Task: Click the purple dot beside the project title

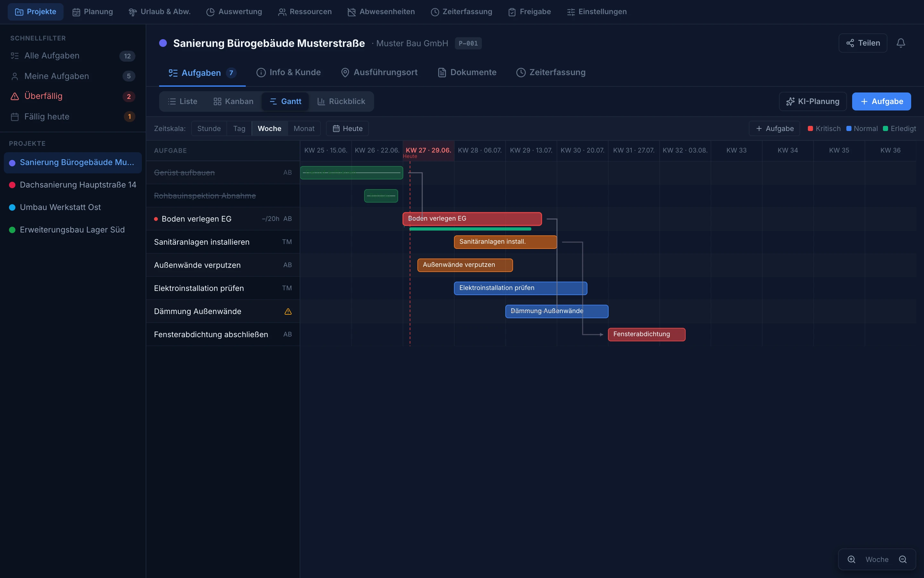Action: pyautogui.click(x=163, y=43)
